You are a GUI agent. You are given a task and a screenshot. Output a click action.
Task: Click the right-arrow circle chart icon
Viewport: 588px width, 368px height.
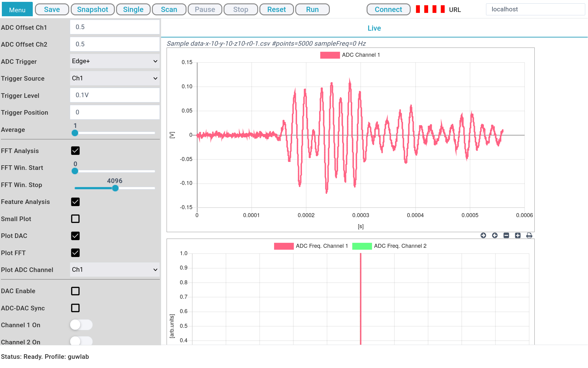pyautogui.click(x=483, y=236)
